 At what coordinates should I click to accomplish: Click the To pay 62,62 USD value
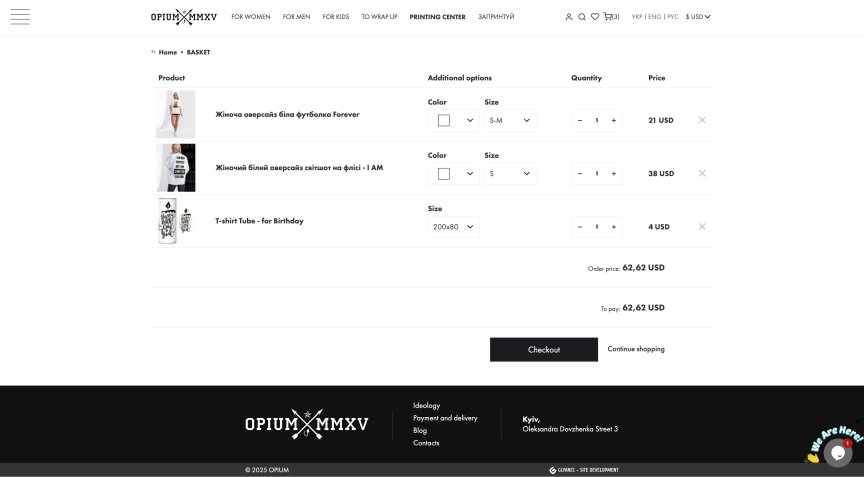(644, 308)
